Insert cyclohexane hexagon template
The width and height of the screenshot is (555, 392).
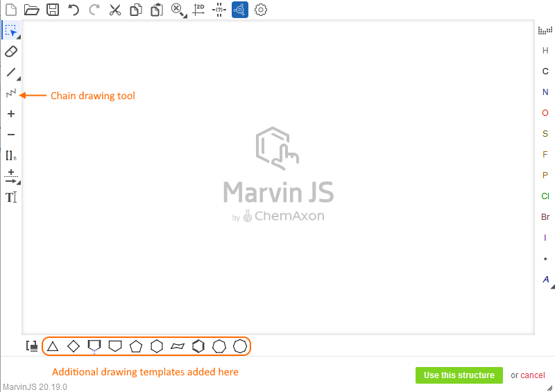[157, 346]
